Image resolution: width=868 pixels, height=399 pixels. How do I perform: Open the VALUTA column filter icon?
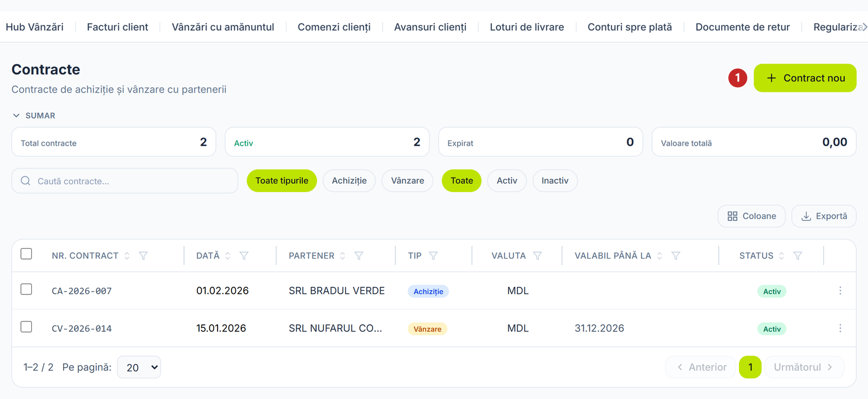(538, 256)
